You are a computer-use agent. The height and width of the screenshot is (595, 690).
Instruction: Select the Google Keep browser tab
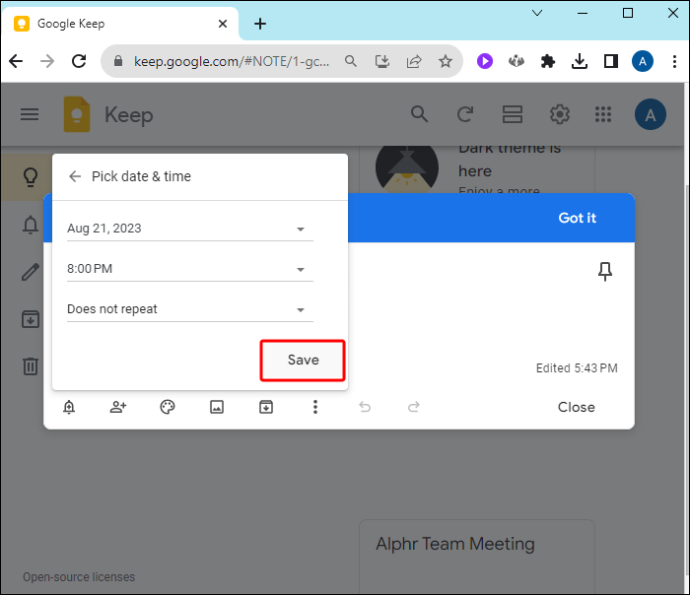point(120,23)
